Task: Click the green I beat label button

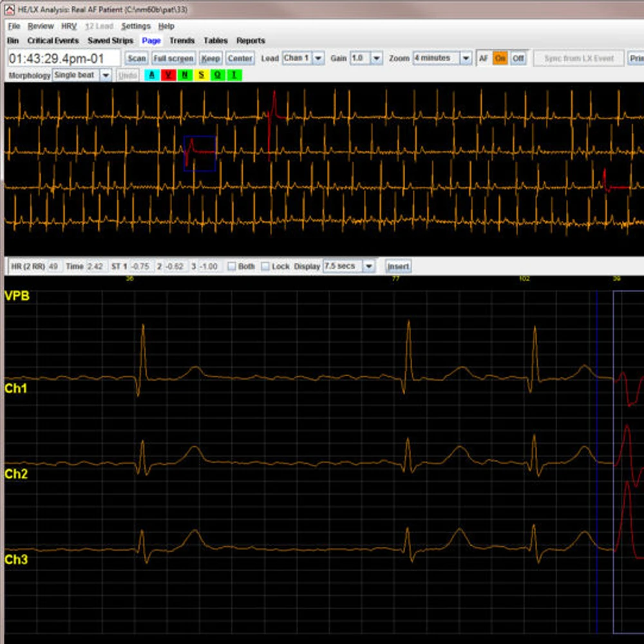Action: (233, 75)
